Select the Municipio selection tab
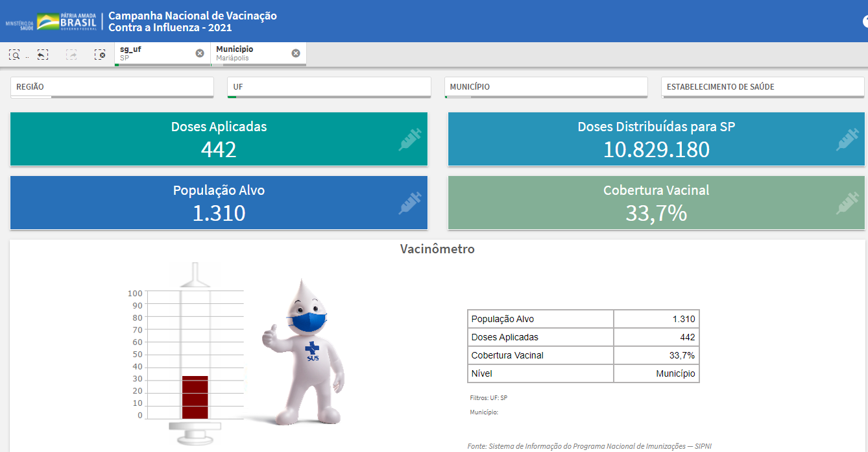The height and width of the screenshot is (452, 868). click(x=251, y=53)
